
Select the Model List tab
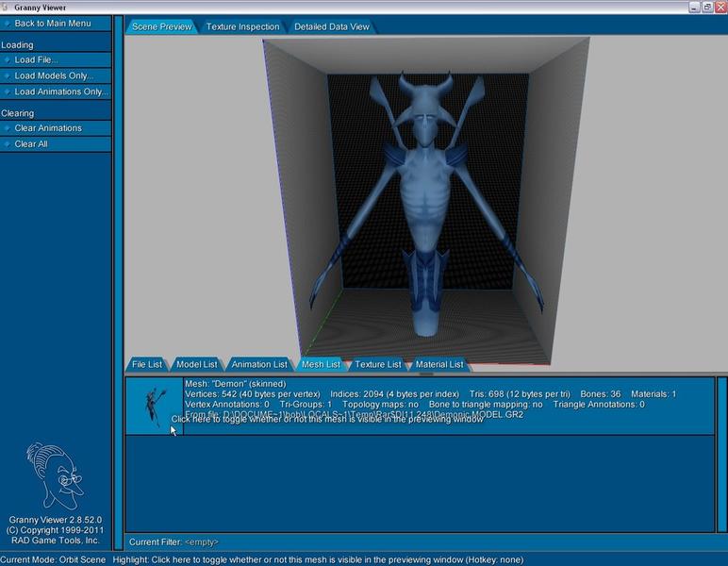click(x=196, y=364)
